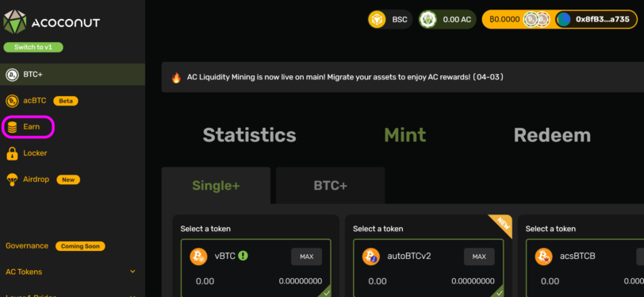This screenshot has width=644, height=297.
Task: Click the autoBTCv2 token icon
Action: (x=371, y=256)
